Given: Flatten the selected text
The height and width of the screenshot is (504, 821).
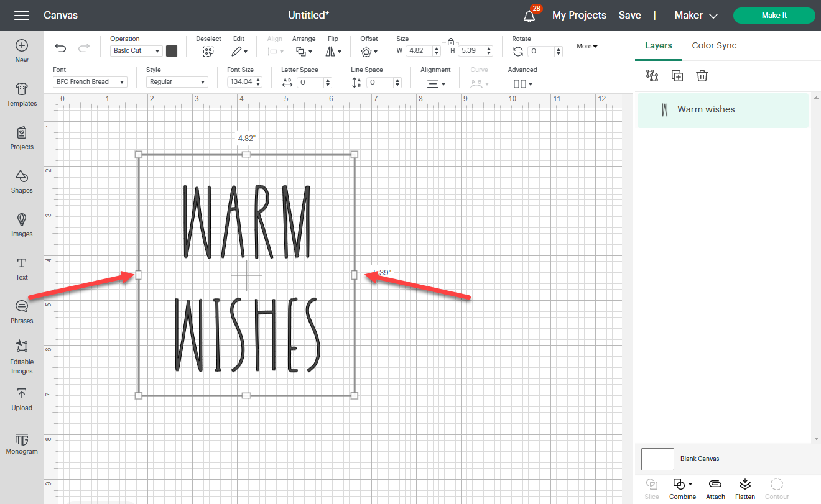Looking at the screenshot, I should (744, 488).
